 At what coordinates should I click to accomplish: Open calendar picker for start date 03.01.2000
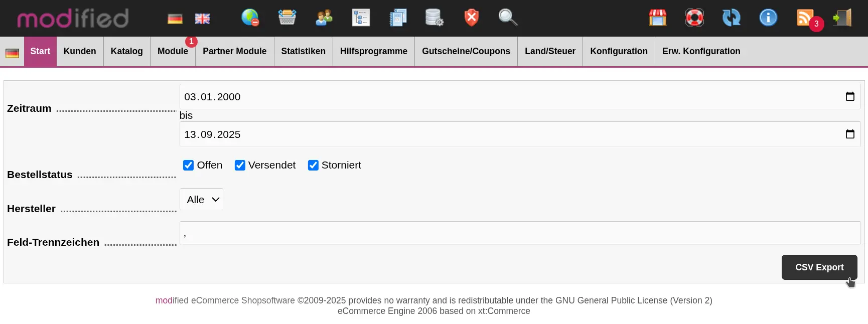coord(850,96)
